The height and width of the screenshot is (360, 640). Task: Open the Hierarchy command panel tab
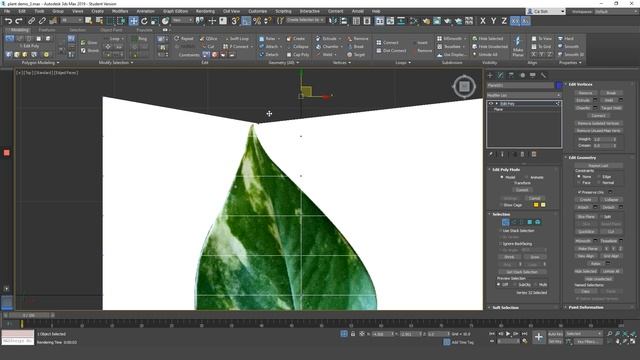point(511,75)
